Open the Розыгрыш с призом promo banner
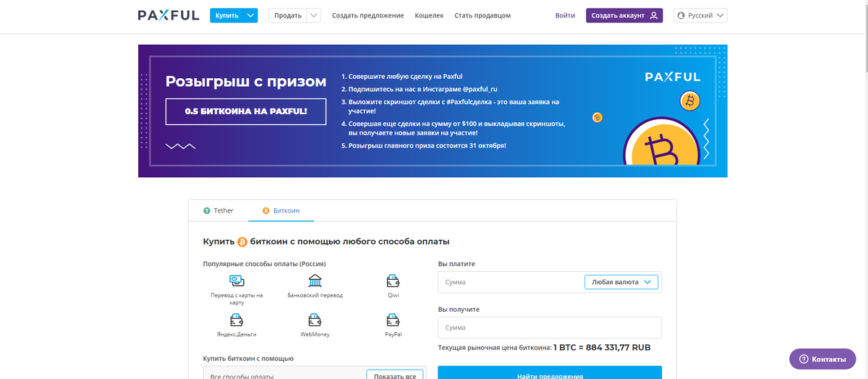Screen dimensions: 868x379 coord(433,111)
